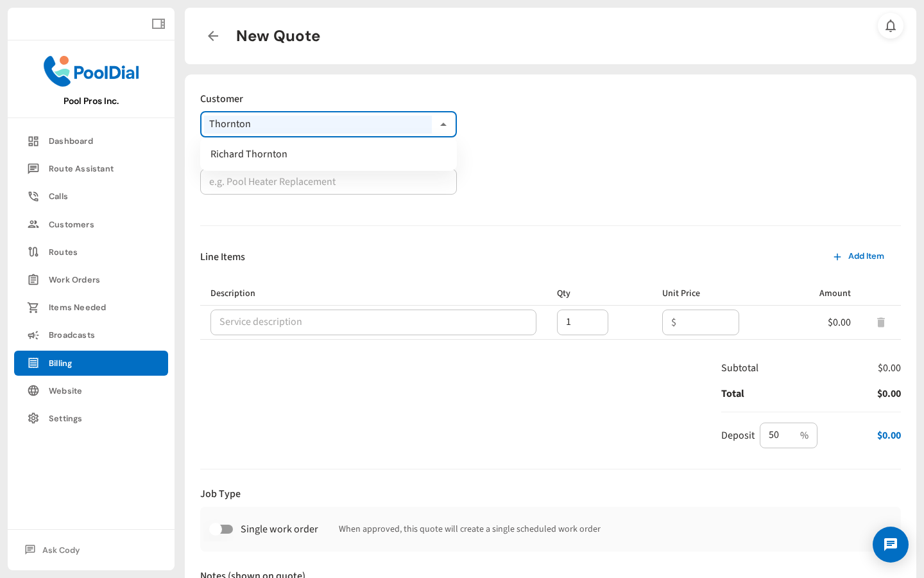Image resolution: width=924 pixels, height=578 pixels.
Task: Open the Work Orders section
Action: pyautogui.click(x=74, y=279)
